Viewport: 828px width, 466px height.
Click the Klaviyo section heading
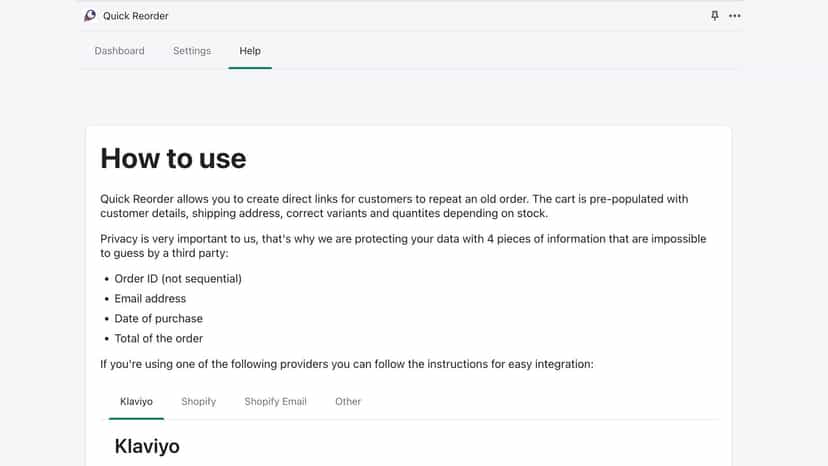coord(147,446)
